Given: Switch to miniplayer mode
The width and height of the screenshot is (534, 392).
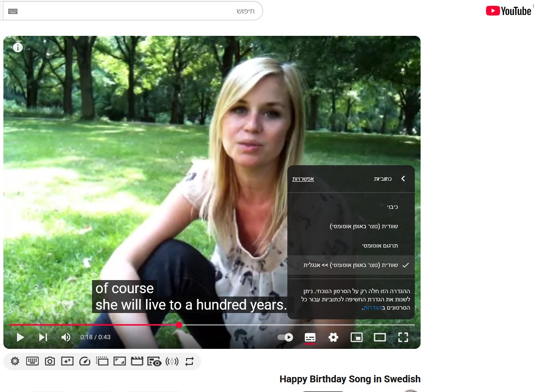Looking at the screenshot, I should 357,337.
